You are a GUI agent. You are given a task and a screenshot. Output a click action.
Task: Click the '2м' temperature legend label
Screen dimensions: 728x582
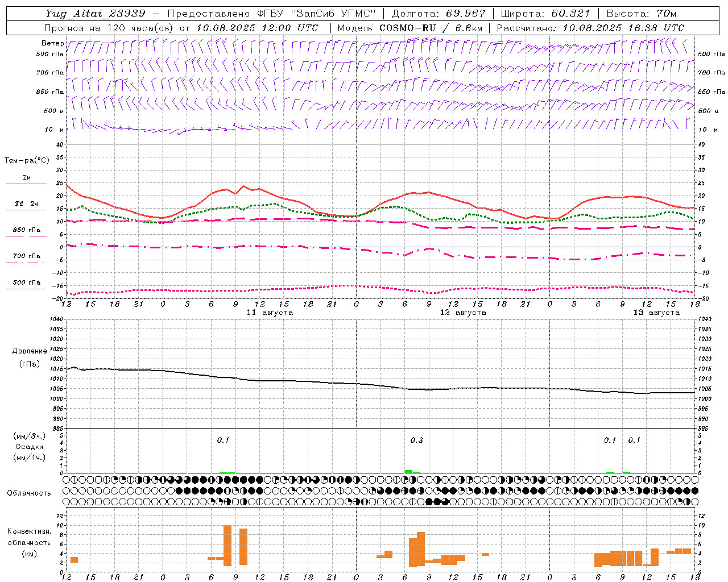27,178
